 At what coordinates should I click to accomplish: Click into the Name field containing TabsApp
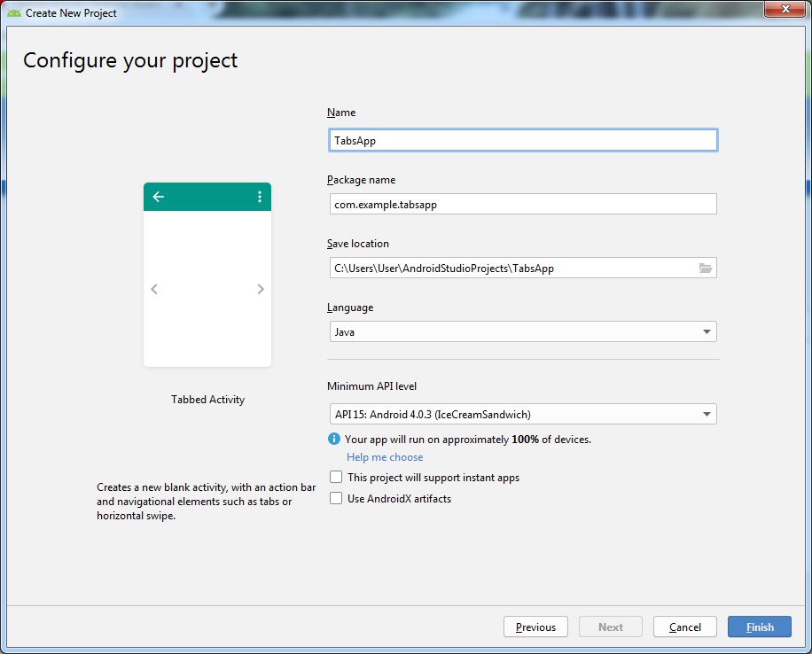[521, 141]
